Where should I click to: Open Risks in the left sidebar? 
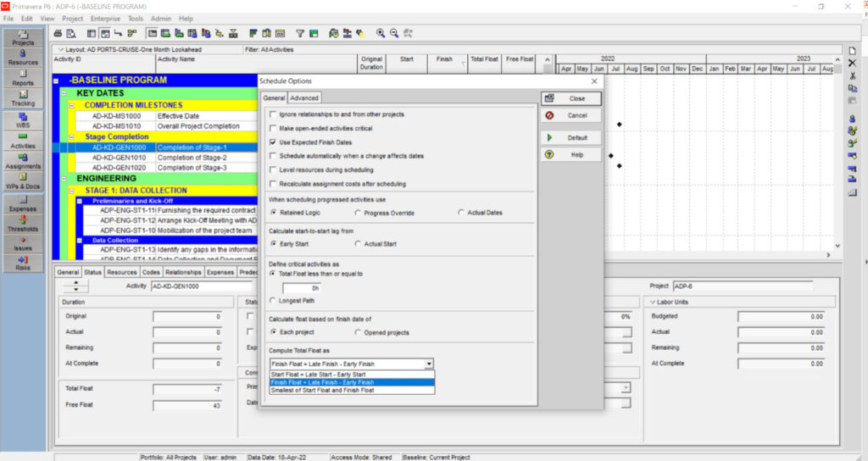[23, 263]
